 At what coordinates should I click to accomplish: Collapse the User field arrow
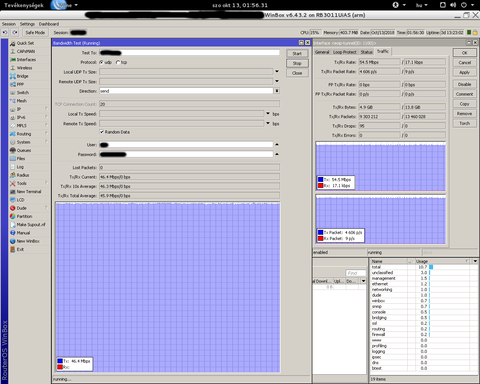(x=277, y=145)
